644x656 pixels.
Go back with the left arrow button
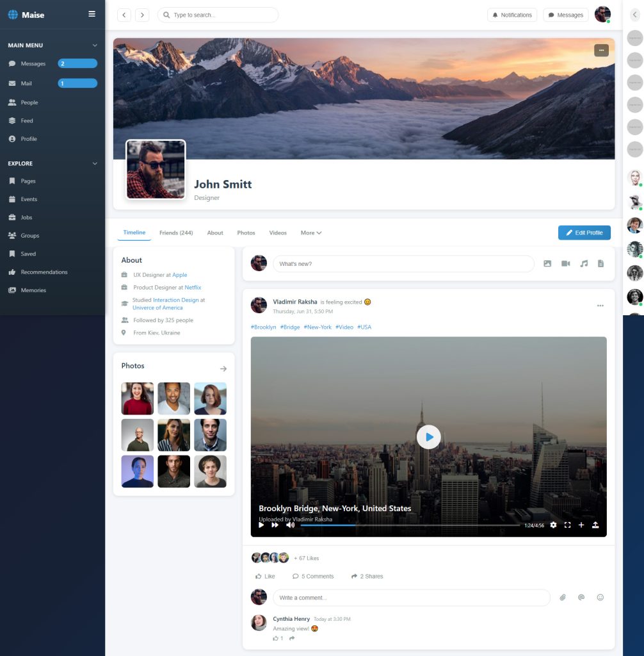pos(124,15)
